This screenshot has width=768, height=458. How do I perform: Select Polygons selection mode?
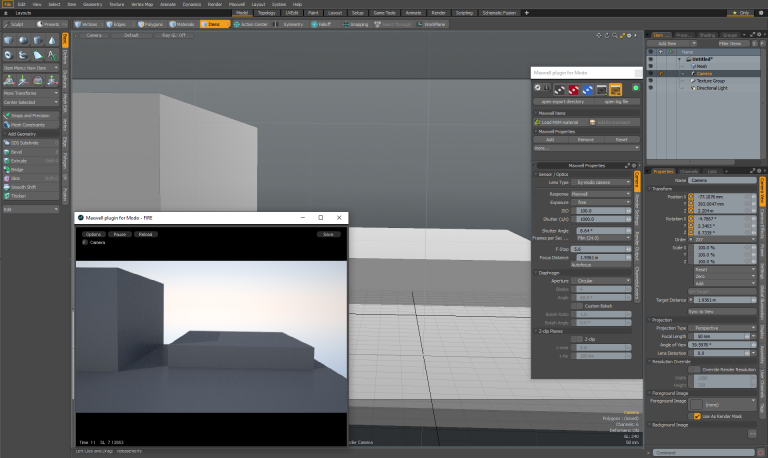(x=151, y=24)
